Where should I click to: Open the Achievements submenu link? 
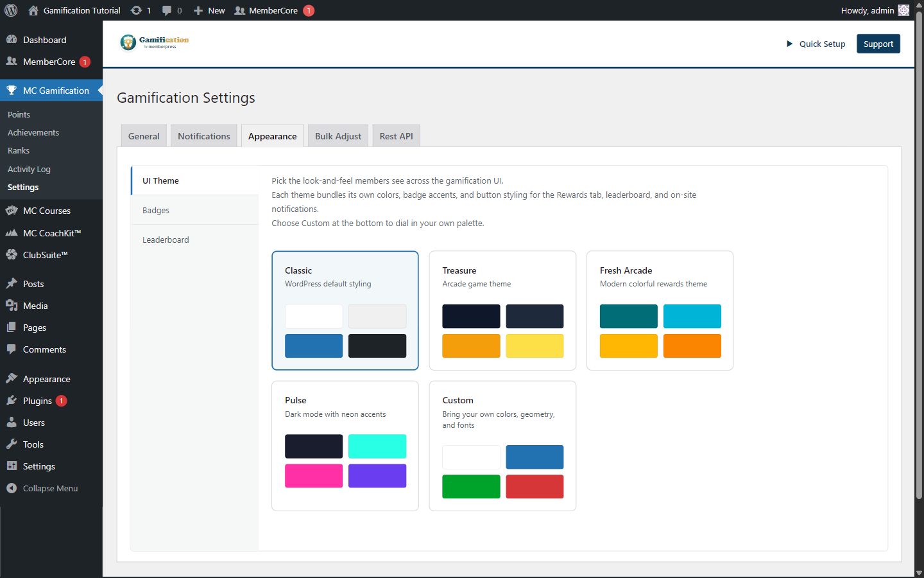(33, 132)
